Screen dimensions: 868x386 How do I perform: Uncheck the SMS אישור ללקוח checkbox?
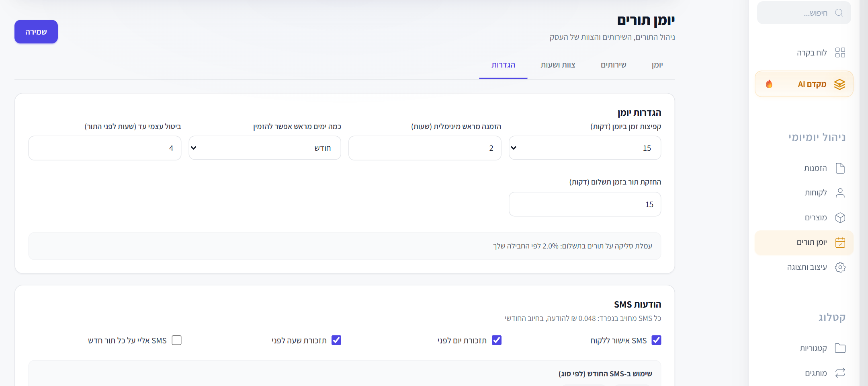pos(656,340)
